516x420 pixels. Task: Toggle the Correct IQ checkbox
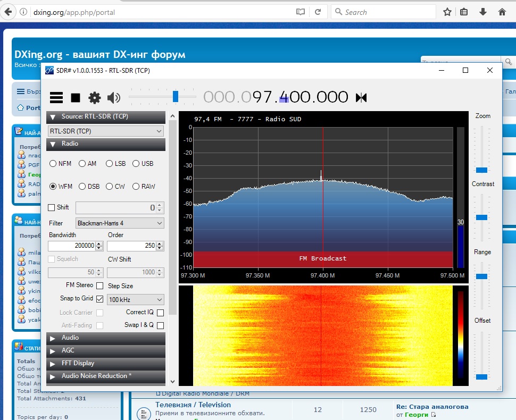pos(160,313)
